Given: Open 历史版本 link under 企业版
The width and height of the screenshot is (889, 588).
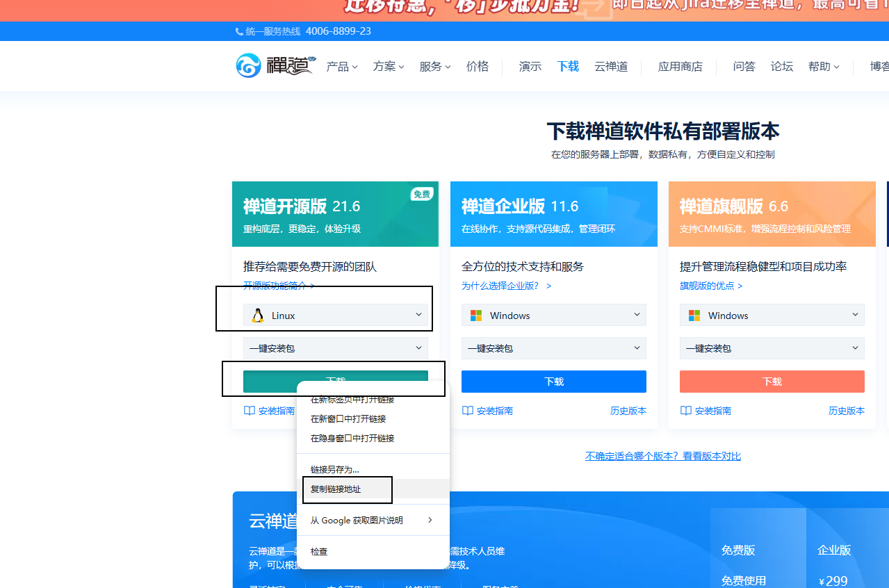Looking at the screenshot, I should click(628, 411).
